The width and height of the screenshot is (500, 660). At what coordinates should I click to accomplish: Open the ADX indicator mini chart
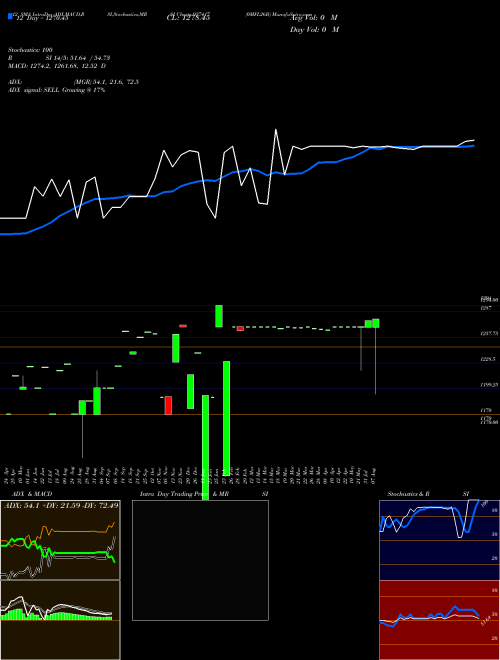(x=60, y=540)
